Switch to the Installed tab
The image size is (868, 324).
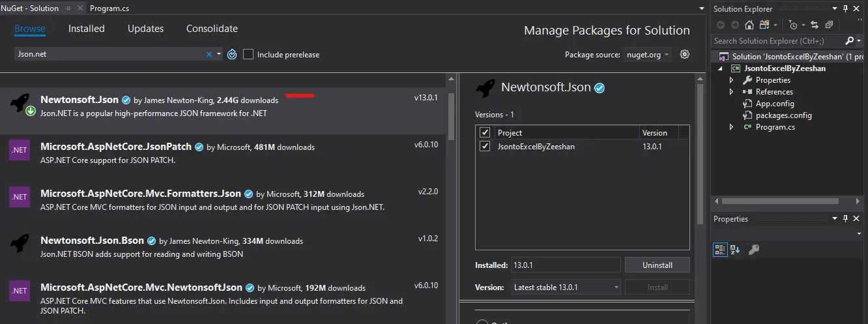pos(87,29)
